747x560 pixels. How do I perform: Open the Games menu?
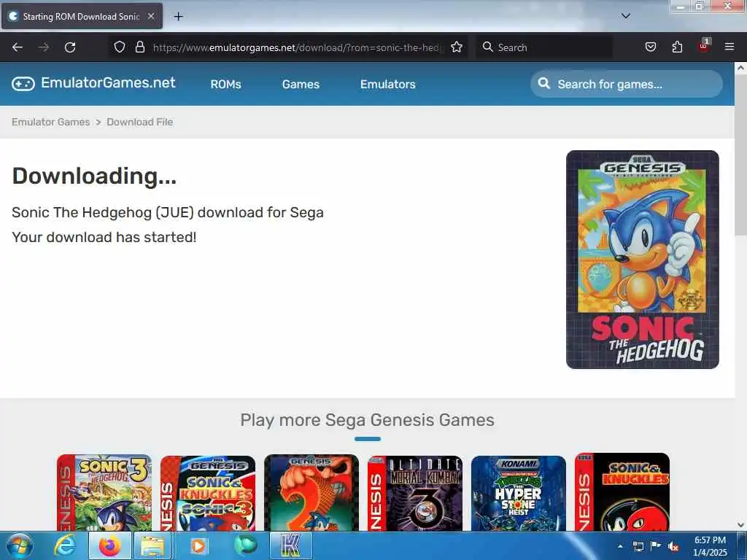click(301, 85)
